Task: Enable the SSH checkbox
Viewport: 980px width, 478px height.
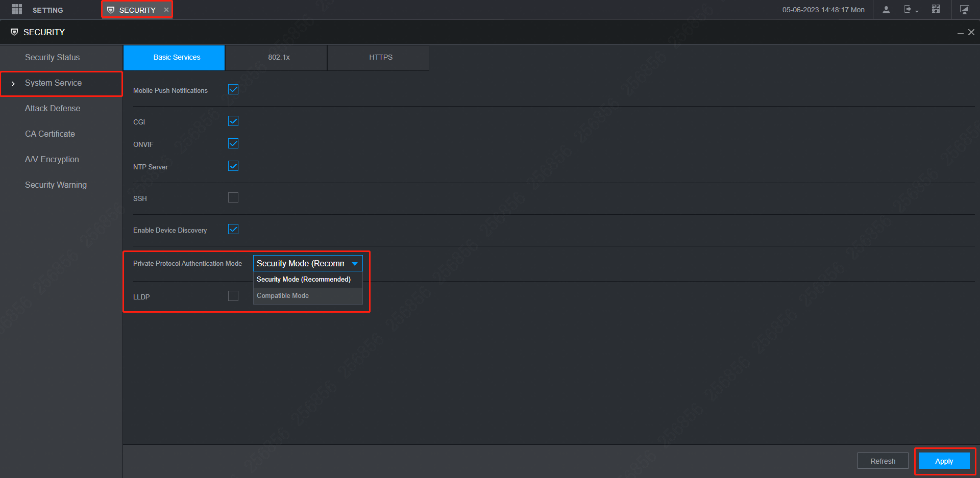Action: [x=233, y=197]
